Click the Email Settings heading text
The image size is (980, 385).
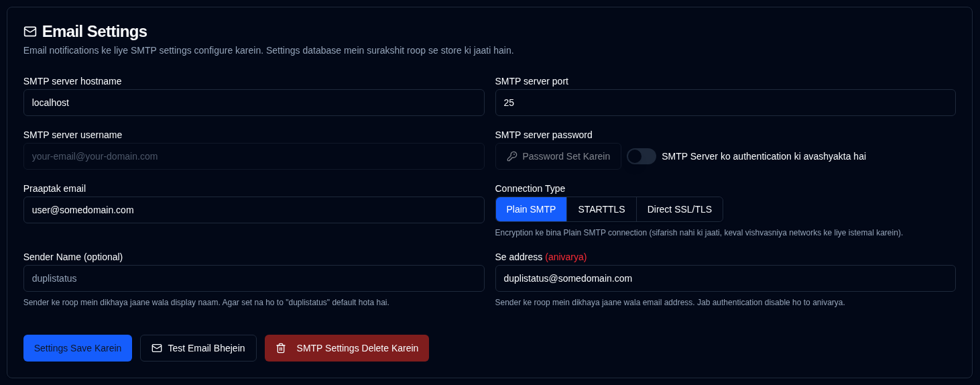tap(95, 32)
